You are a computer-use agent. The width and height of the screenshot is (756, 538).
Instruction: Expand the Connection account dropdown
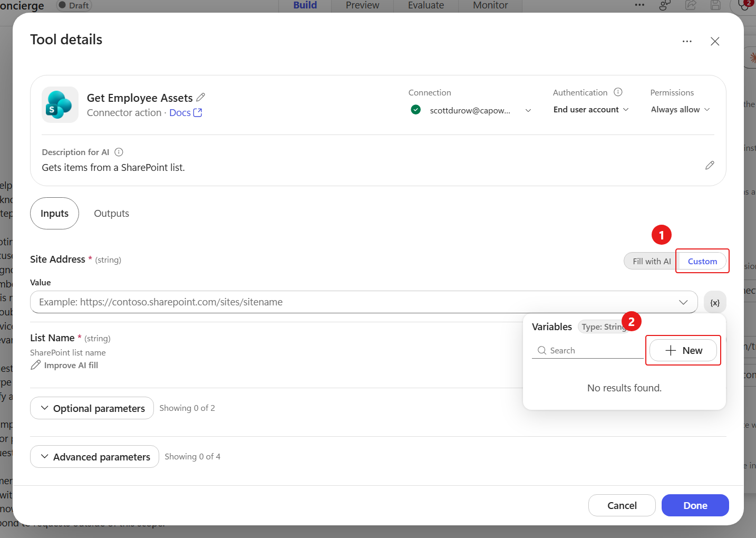[528, 110]
